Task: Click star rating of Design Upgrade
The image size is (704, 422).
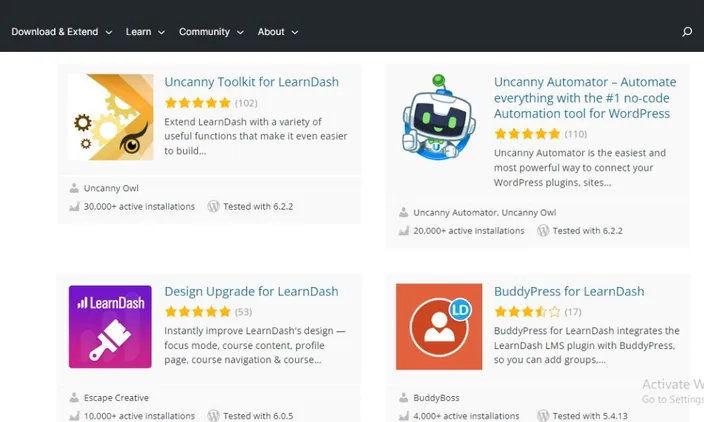Action: 198,312
